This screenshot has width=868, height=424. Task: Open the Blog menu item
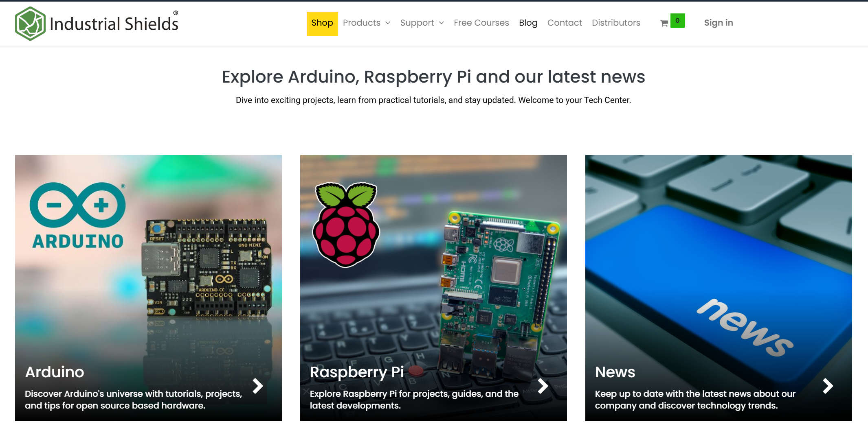point(528,23)
